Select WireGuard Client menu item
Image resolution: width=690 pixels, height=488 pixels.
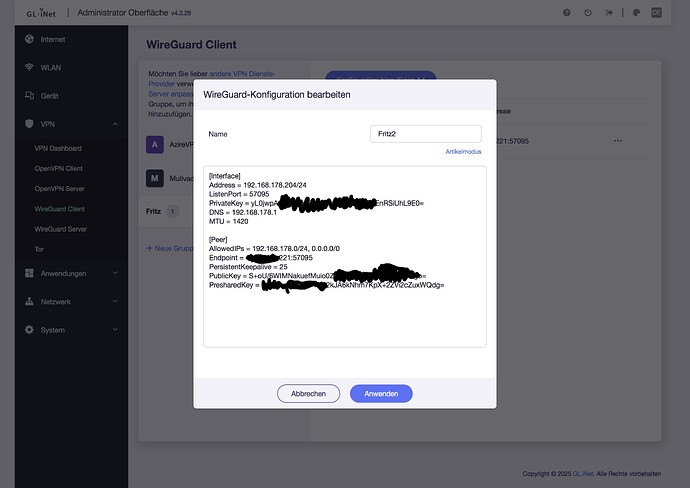pyautogui.click(x=59, y=209)
